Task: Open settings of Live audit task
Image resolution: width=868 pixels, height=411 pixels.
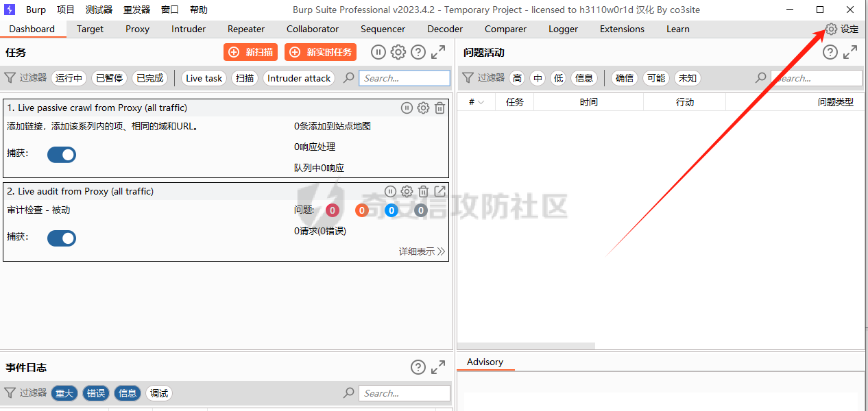Action: coord(407,191)
